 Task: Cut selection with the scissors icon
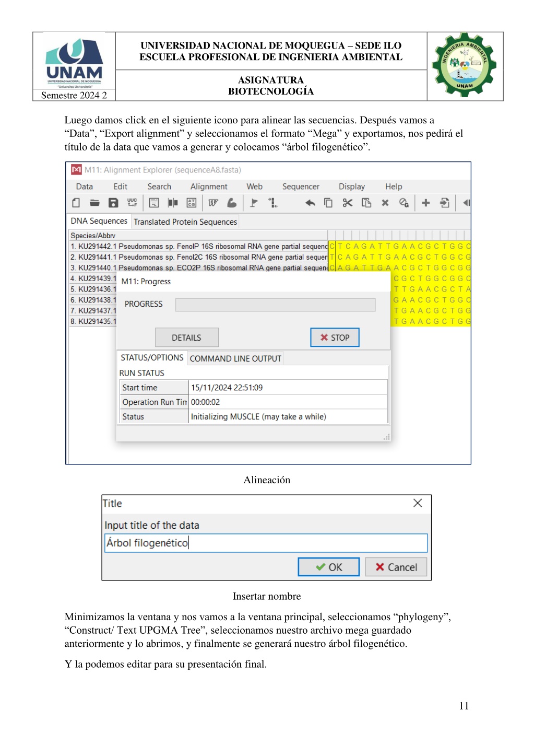click(x=348, y=203)
